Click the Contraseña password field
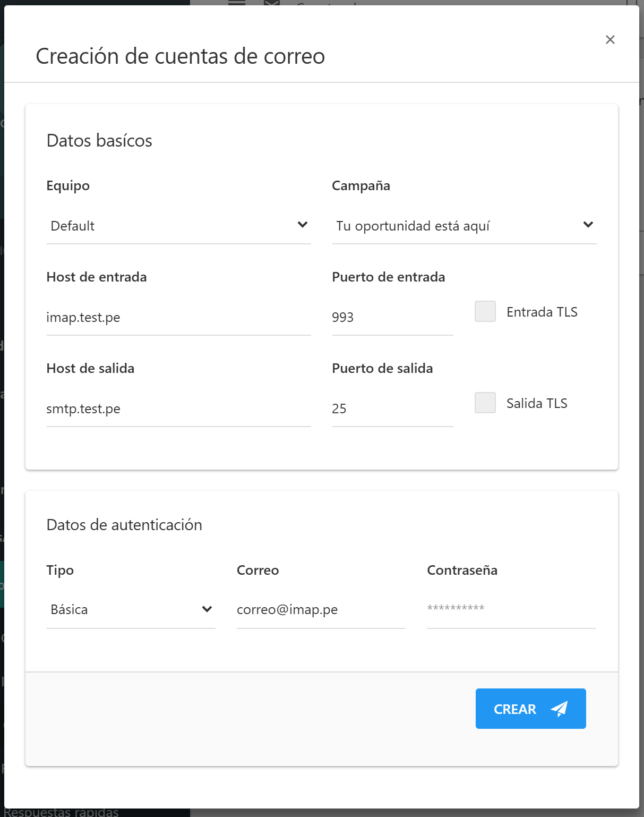Screen dimensions: 644x817 click(x=511, y=609)
